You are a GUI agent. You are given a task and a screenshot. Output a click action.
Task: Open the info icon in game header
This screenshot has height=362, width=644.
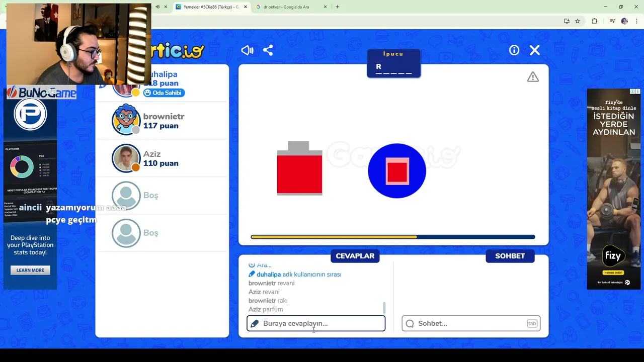(x=514, y=50)
